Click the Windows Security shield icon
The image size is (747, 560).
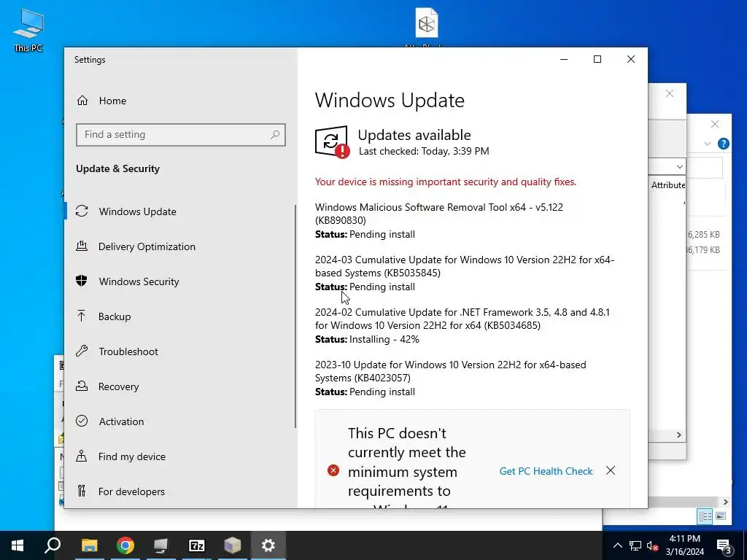tap(82, 281)
